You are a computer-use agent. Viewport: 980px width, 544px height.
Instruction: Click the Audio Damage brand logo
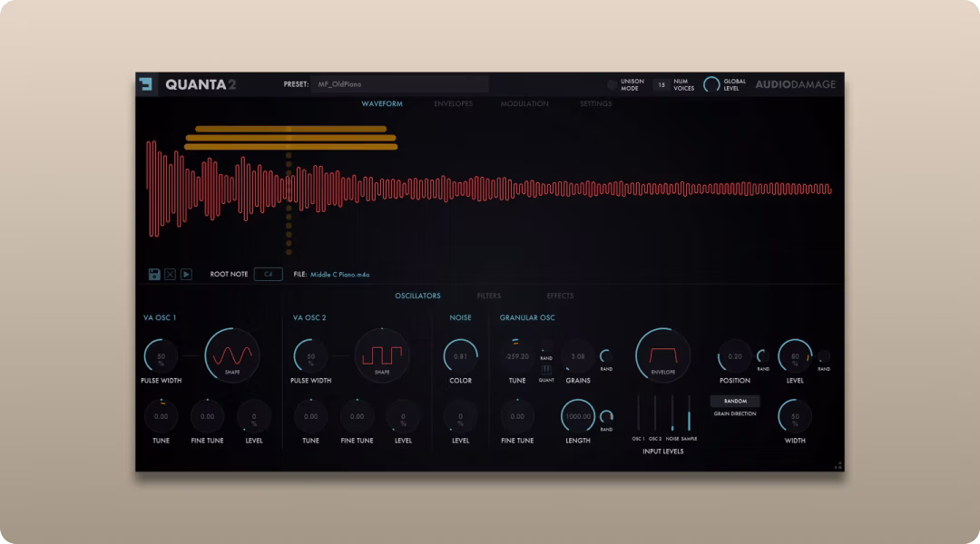coord(795,84)
